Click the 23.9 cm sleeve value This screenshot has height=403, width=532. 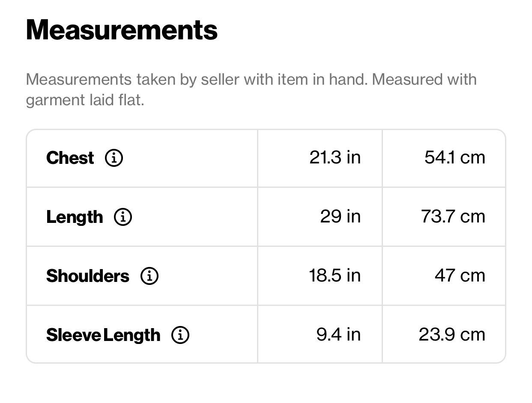(452, 335)
